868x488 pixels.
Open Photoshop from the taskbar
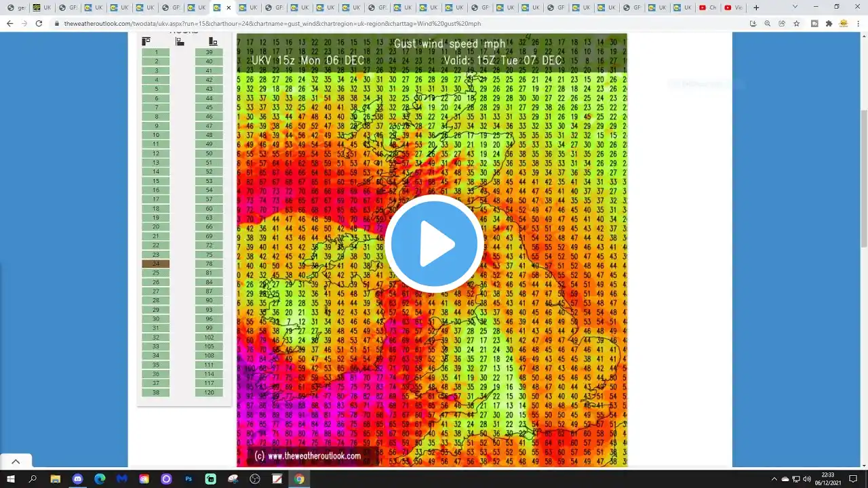(x=189, y=479)
